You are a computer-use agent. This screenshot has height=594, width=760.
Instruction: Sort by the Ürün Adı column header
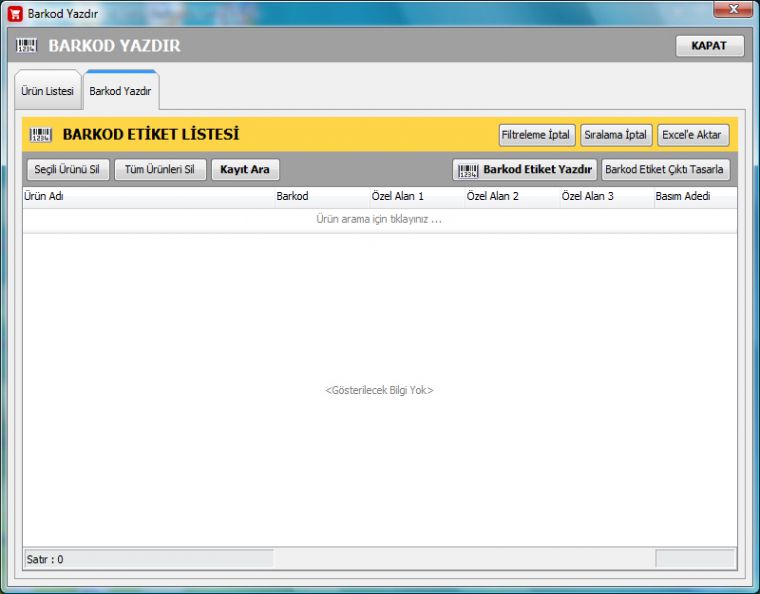147,197
